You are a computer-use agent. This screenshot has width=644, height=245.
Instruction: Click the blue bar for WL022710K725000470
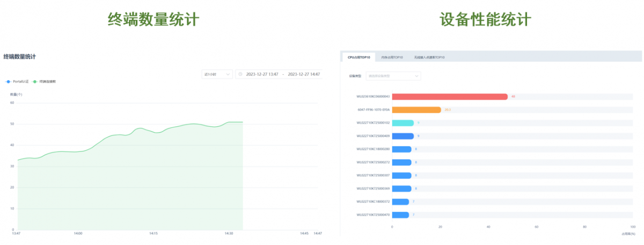(x=400, y=215)
